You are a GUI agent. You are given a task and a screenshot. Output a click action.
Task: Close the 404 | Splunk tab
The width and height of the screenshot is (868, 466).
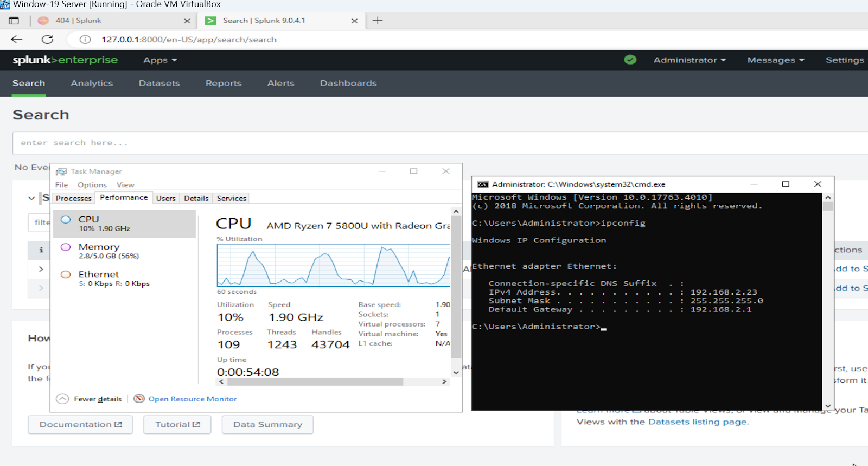pyautogui.click(x=187, y=21)
